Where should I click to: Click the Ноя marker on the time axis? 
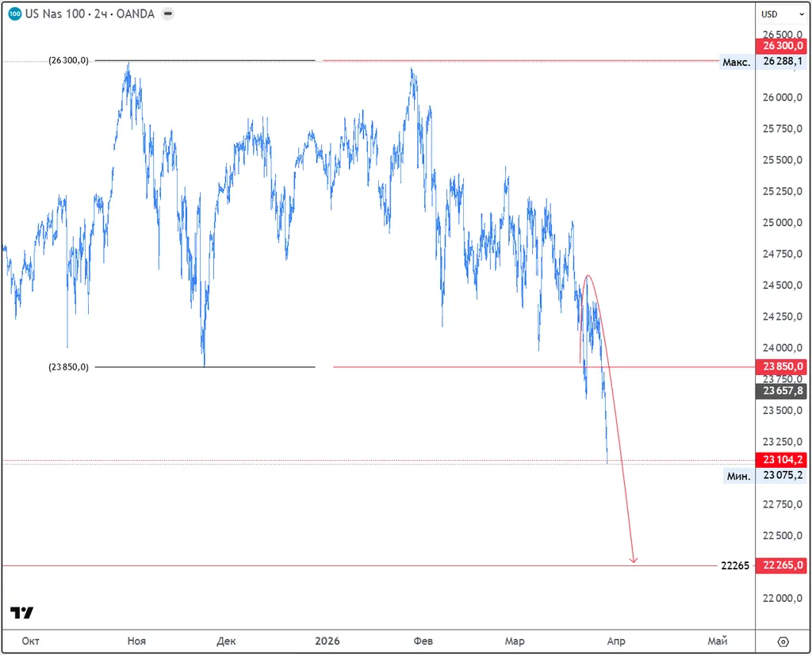pyautogui.click(x=136, y=641)
